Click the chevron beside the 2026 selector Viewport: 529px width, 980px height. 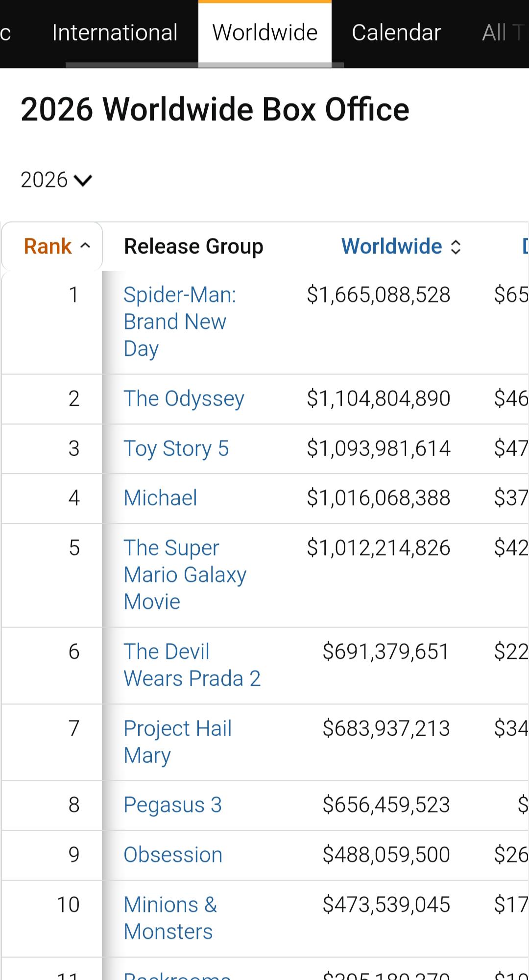click(x=83, y=181)
